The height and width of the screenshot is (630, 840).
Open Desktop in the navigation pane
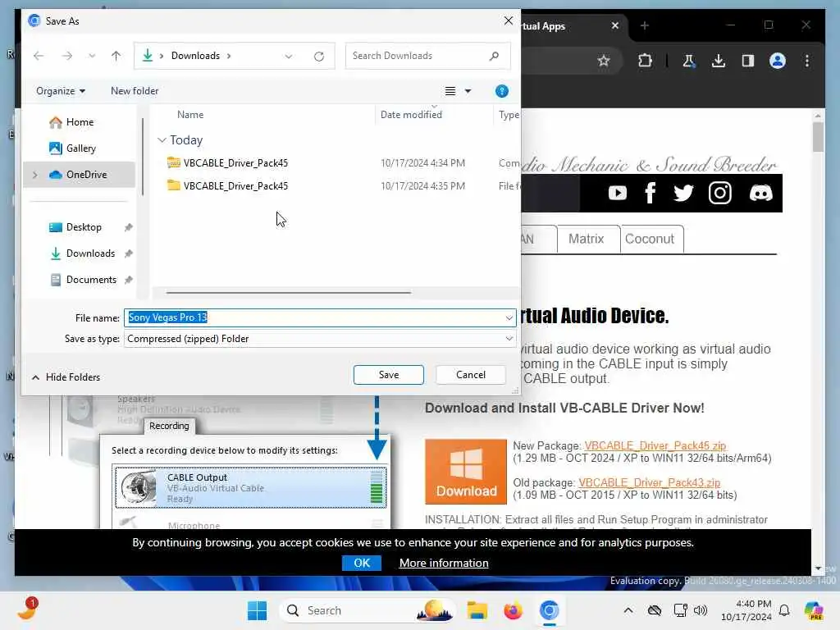pyautogui.click(x=84, y=227)
